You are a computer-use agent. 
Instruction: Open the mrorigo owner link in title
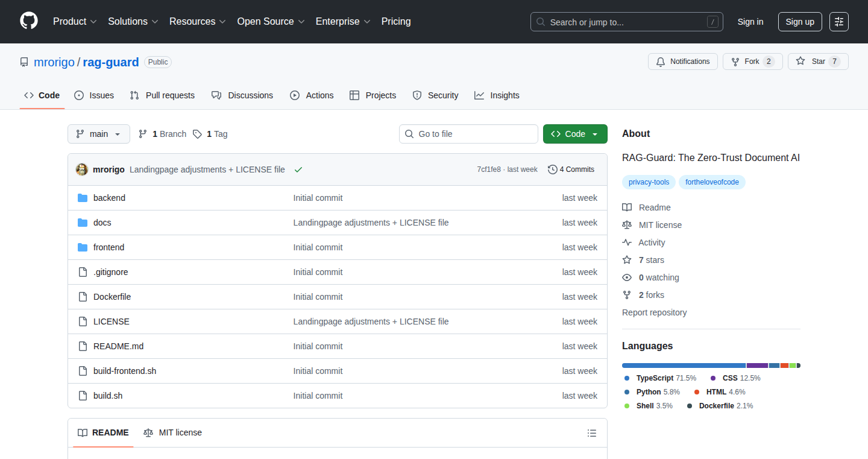pos(54,62)
